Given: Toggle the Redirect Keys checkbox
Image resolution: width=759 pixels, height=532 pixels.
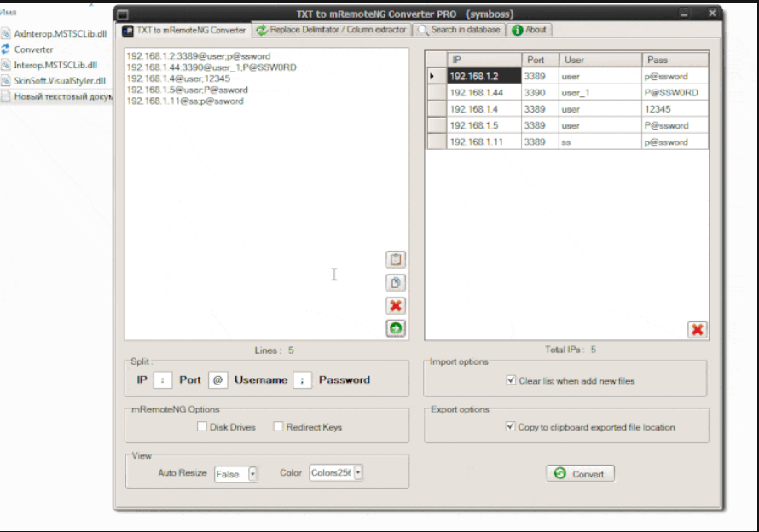Looking at the screenshot, I should [x=278, y=426].
